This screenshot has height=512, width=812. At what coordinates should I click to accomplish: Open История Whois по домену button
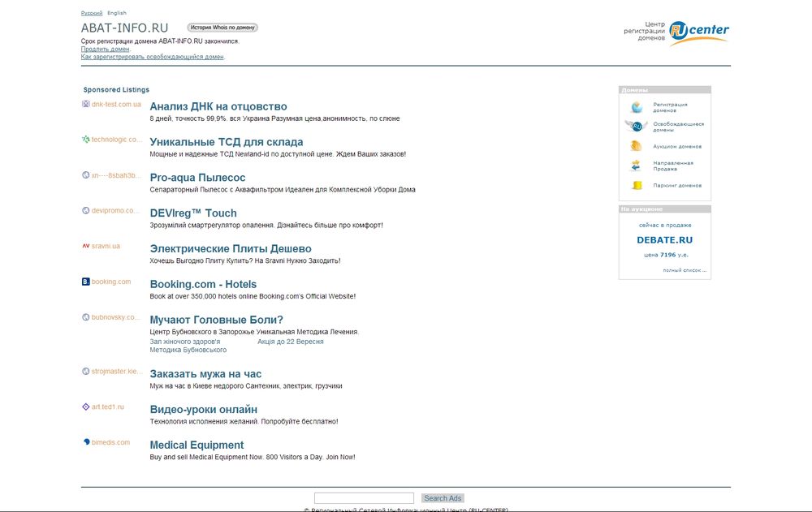(222, 28)
